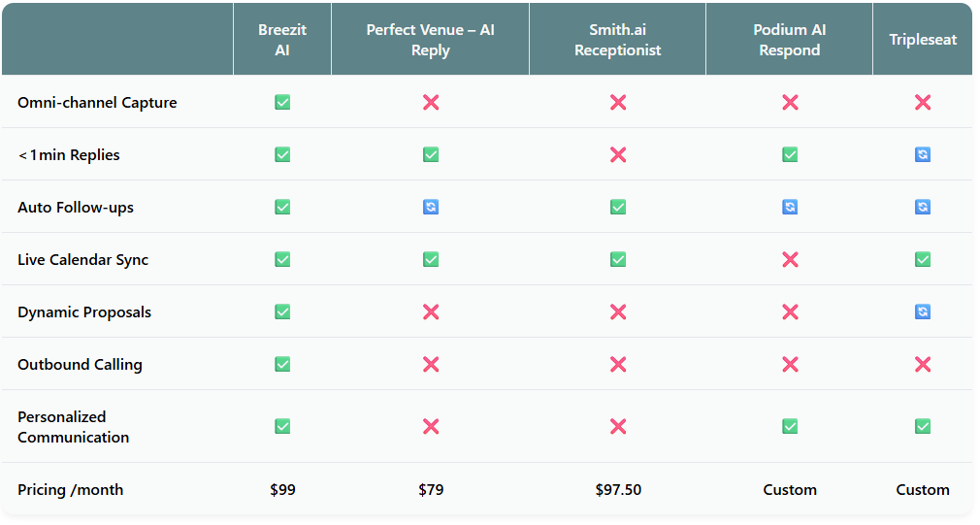Click Perfect Venue Omni-channel Capture red cross
The image size is (980, 525).
pos(431,102)
